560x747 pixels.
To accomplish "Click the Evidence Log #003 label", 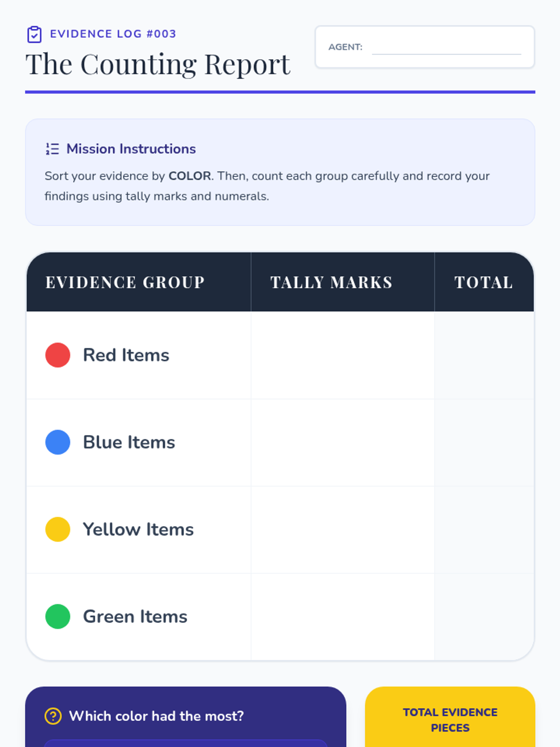I will coord(113,34).
